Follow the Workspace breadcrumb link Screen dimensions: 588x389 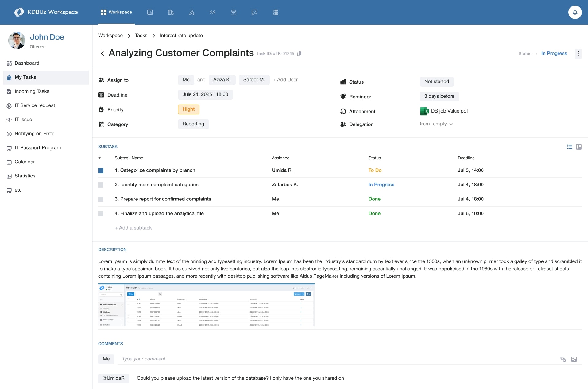pos(110,36)
